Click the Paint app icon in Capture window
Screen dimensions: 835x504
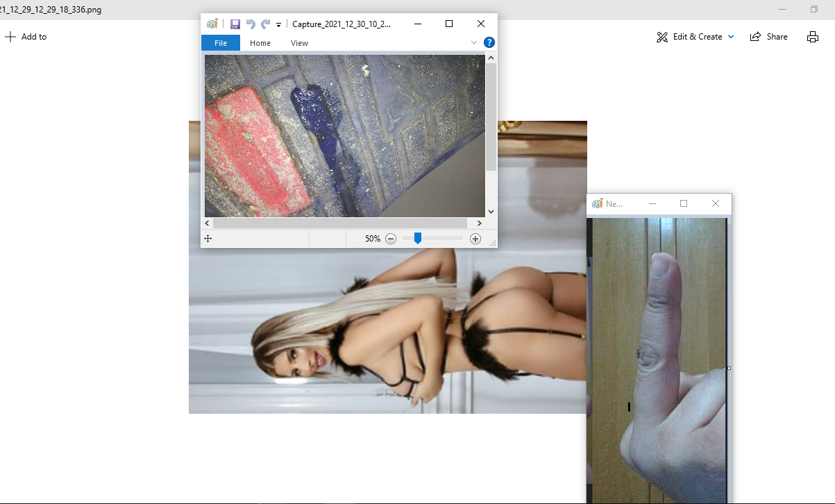click(212, 24)
